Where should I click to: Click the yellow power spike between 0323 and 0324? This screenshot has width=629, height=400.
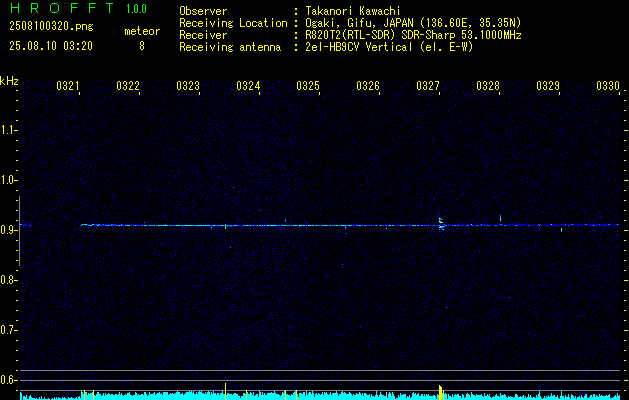pyautogui.click(x=225, y=391)
